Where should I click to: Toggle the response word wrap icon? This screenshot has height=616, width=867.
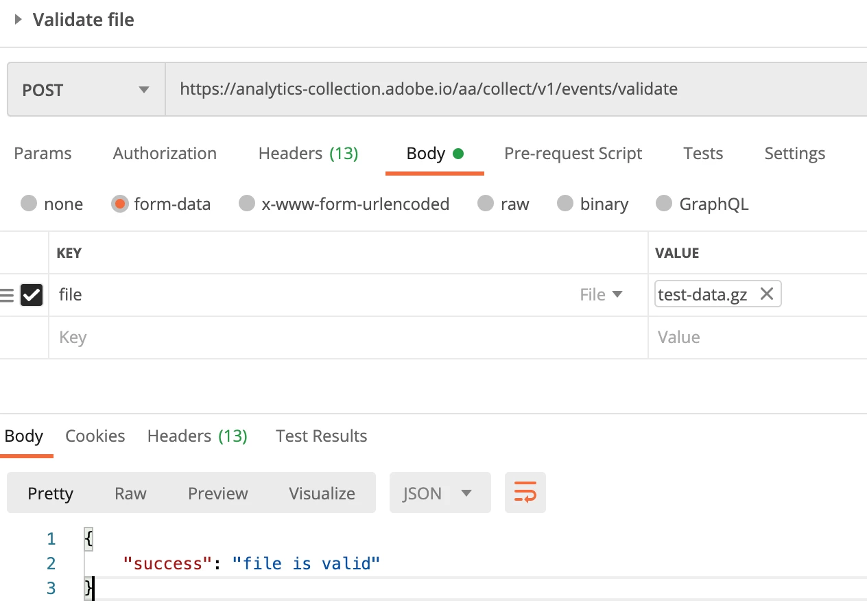click(525, 493)
